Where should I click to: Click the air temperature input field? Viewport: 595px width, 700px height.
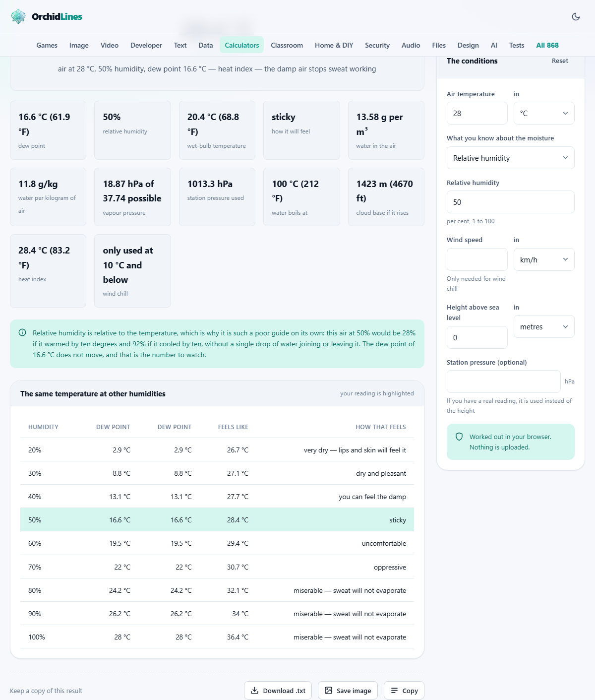(x=477, y=113)
